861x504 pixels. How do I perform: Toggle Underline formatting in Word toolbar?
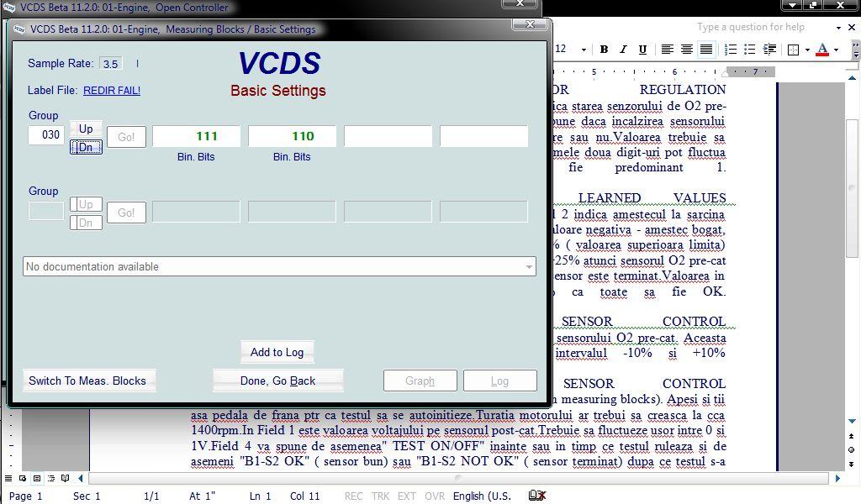tap(642, 50)
